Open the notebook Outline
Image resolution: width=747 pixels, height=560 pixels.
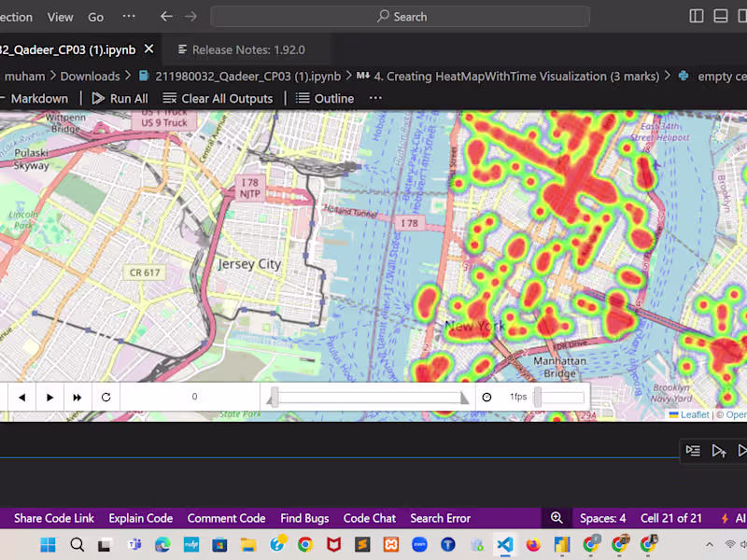click(x=325, y=98)
